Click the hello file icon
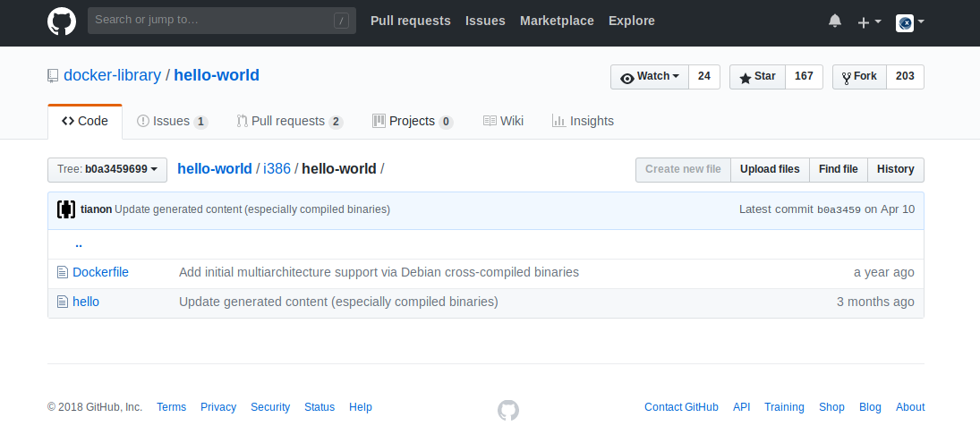Screen dimensions: 980x443 (x=63, y=302)
